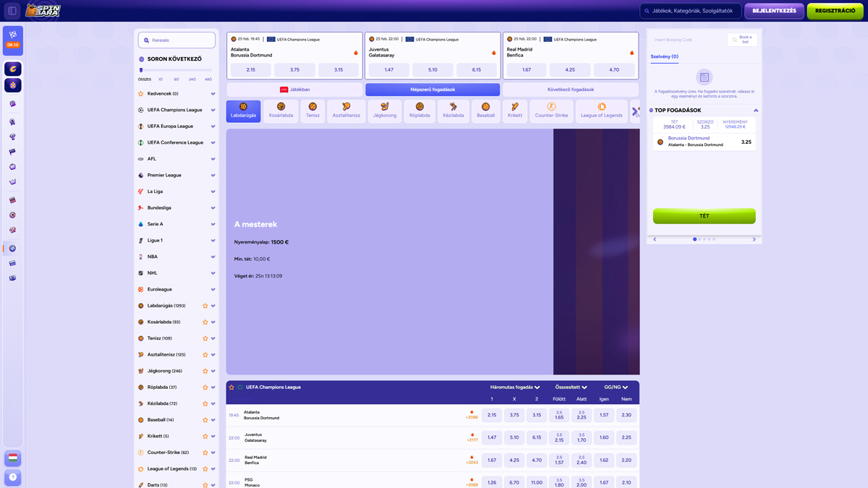
Task: Switch to the Következő fogadások tab
Action: pyautogui.click(x=571, y=90)
